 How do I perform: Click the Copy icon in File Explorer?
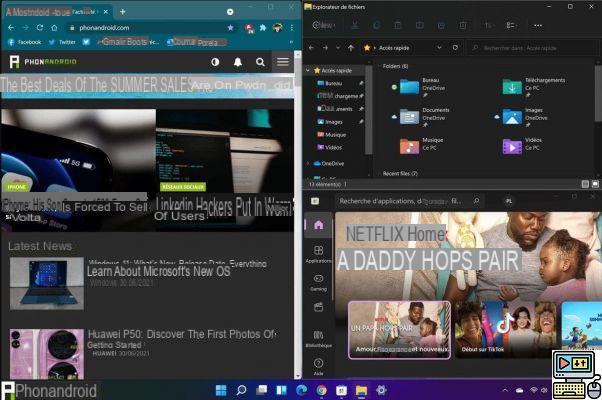(377, 25)
